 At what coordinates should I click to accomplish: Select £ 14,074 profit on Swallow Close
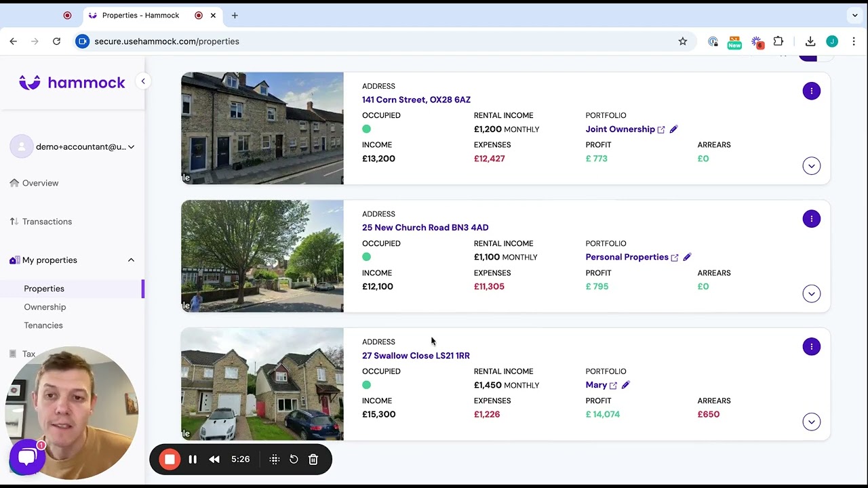(x=603, y=414)
